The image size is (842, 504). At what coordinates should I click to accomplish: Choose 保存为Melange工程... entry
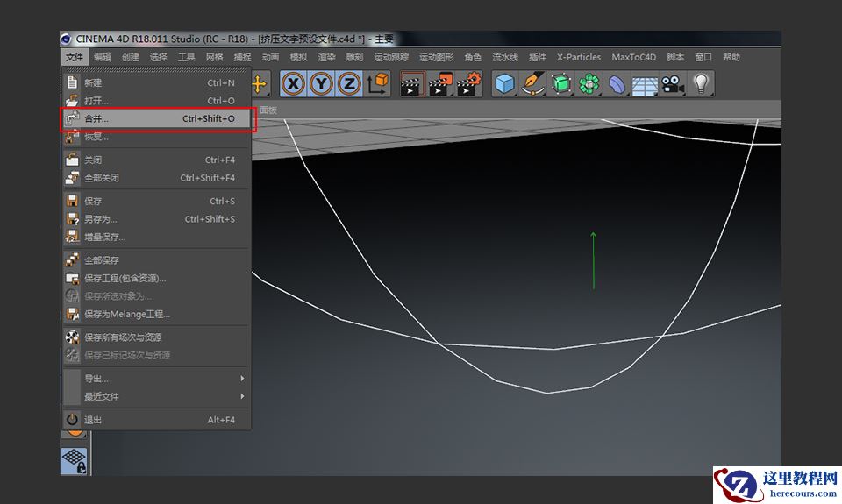click(157, 314)
